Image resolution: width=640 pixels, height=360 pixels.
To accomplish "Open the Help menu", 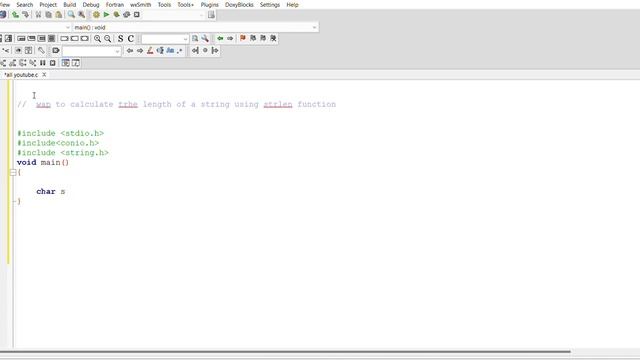I will pos(292,4).
